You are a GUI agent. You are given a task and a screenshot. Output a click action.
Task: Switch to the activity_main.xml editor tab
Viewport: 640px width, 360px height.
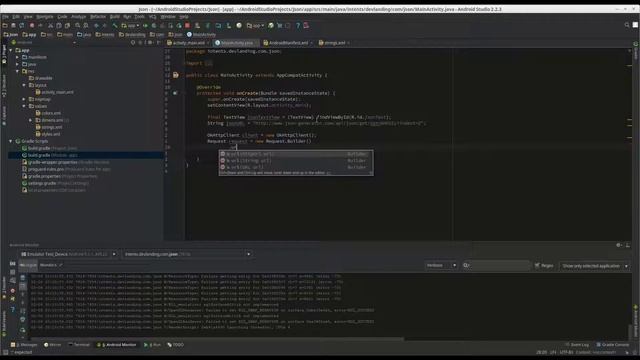point(188,42)
